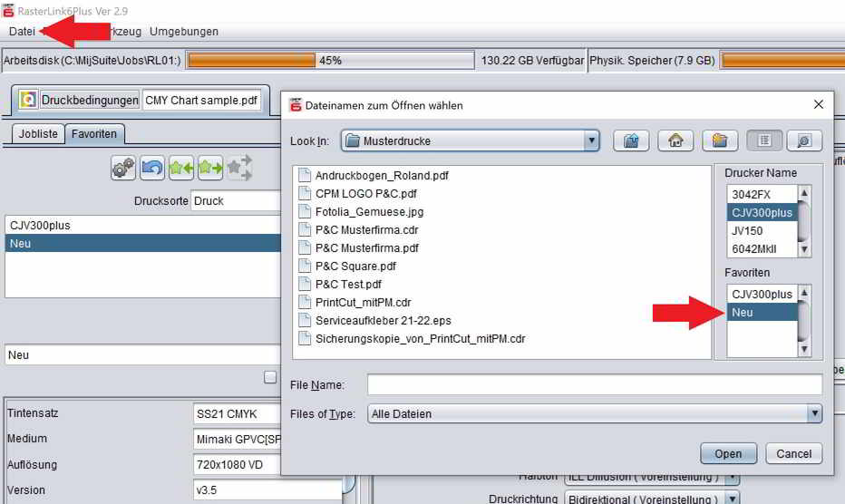Click the Open button
Image resolution: width=845 pixels, height=504 pixels.
tap(727, 453)
